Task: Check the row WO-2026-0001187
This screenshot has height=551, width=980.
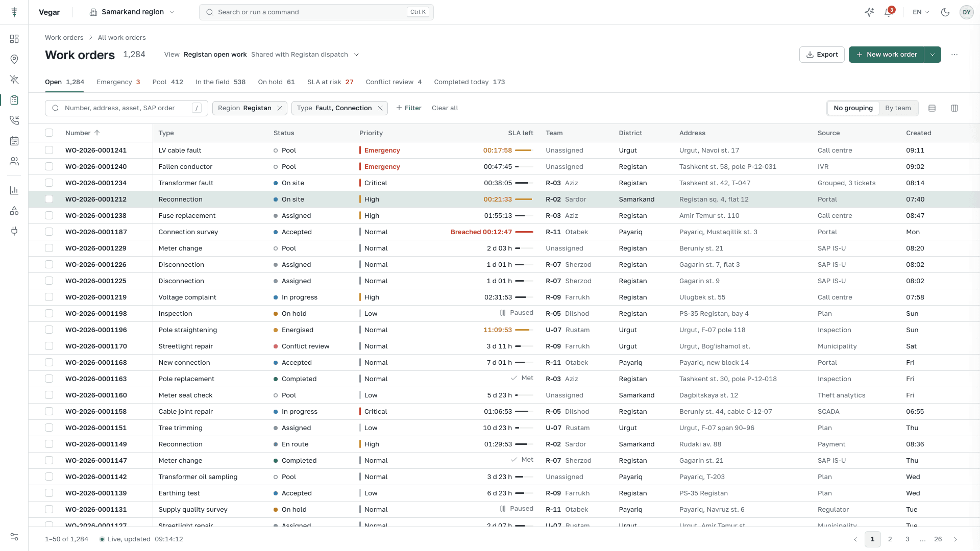Action: 49,232
